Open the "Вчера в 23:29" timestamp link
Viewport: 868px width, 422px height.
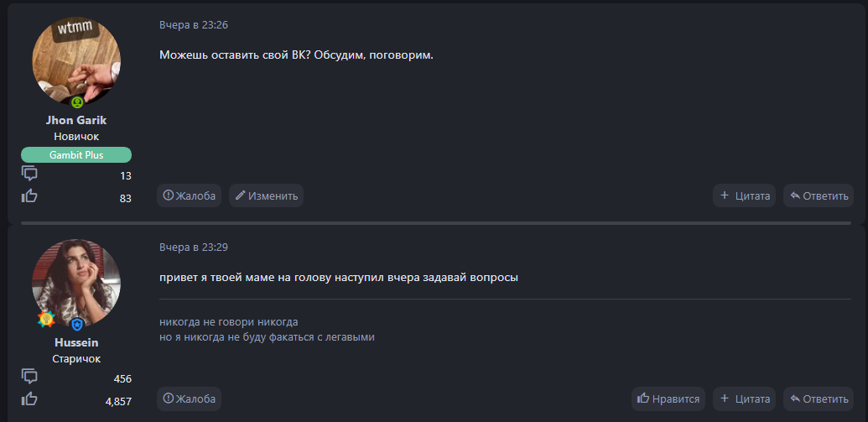click(x=194, y=247)
